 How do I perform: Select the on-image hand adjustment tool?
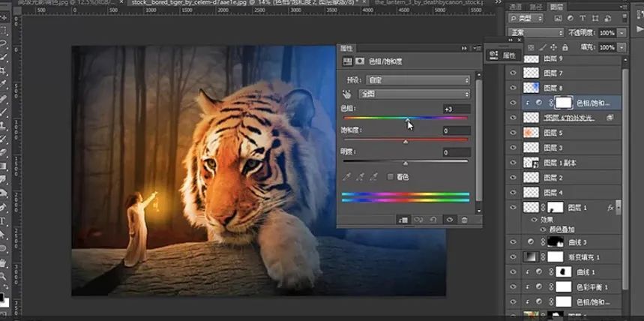coord(347,94)
